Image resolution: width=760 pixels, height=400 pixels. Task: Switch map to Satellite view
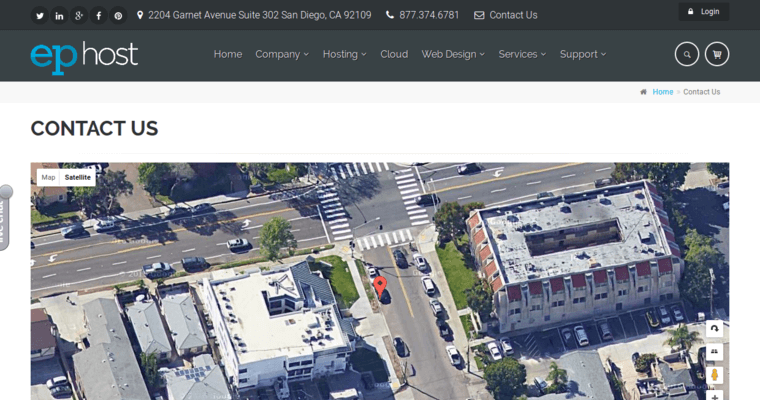(x=78, y=177)
